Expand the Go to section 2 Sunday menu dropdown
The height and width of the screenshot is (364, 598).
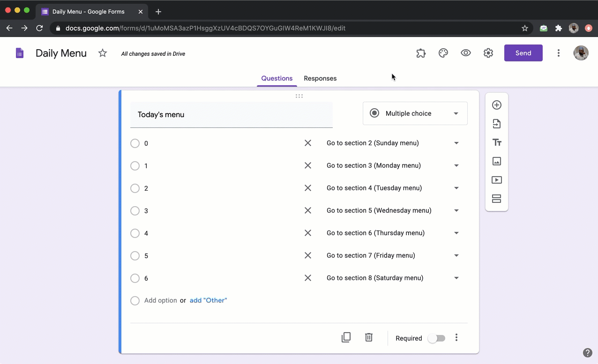pos(456,143)
